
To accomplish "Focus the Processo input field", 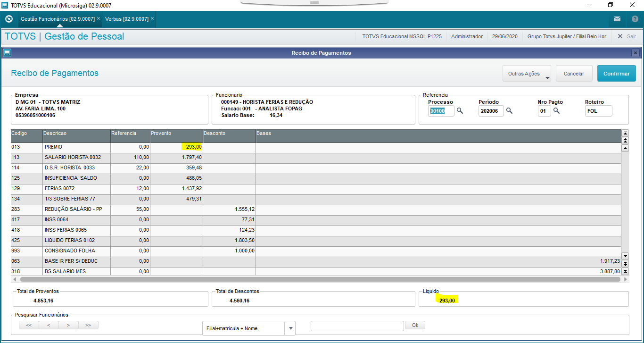I will (441, 111).
